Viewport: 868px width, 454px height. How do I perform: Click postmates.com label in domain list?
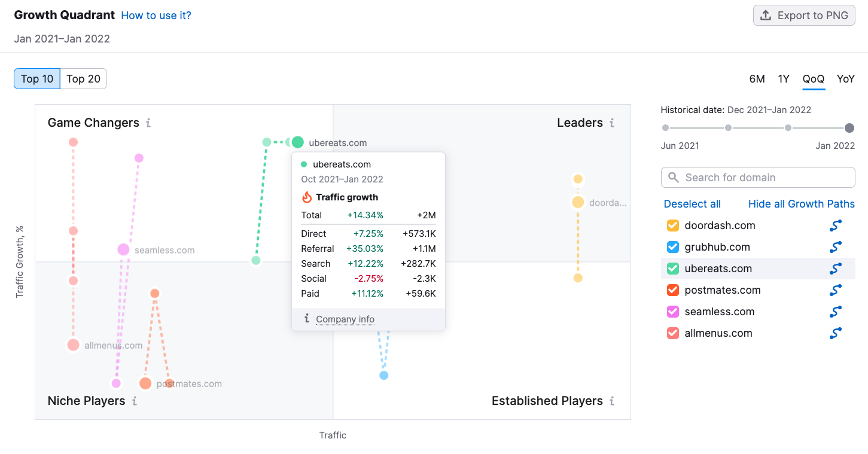tap(723, 290)
